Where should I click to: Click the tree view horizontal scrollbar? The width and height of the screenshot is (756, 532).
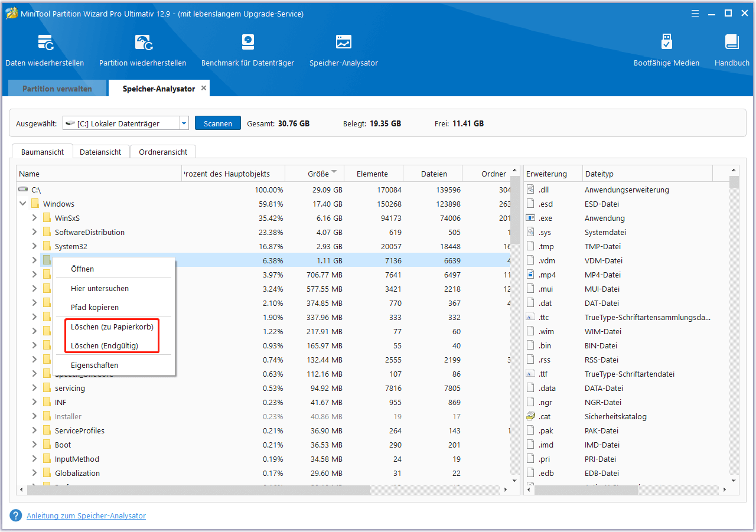[x=198, y=490]
